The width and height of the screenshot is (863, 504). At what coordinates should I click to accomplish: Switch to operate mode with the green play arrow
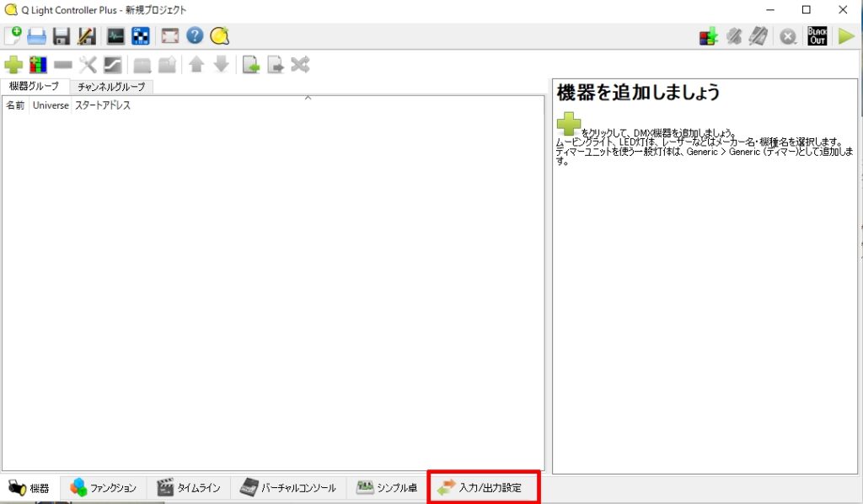(846, 37)
